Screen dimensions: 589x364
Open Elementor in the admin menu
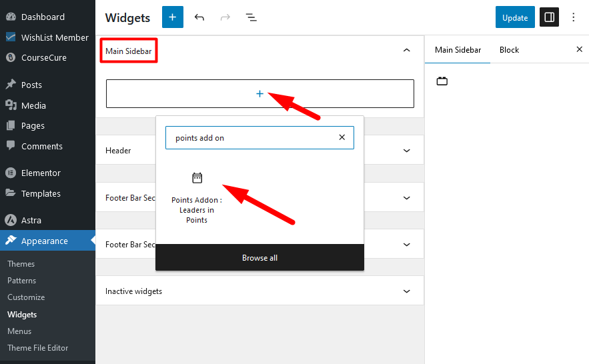tap(41, 173)
